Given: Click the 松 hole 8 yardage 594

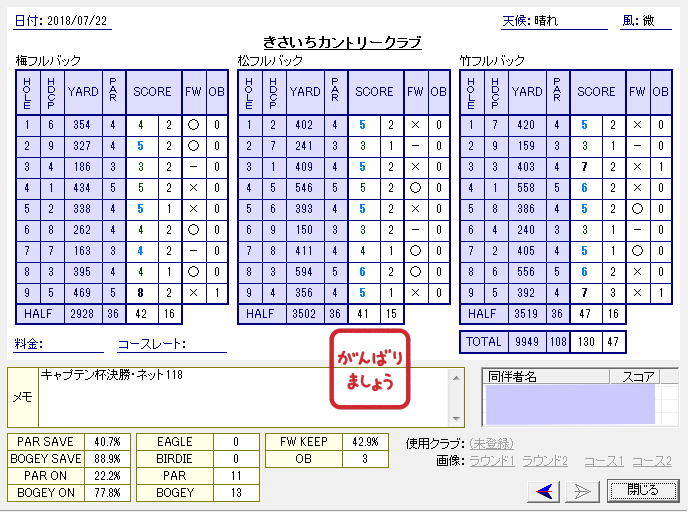Looking at the screenshot, I should click(305, 272).
